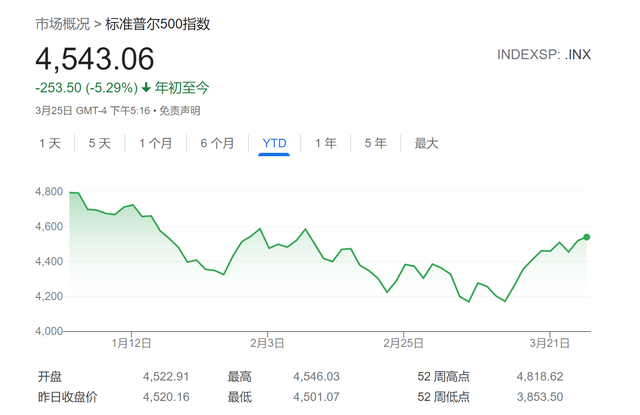Switch chart to 1年 range
640x415 pixels.
(326, 143)
